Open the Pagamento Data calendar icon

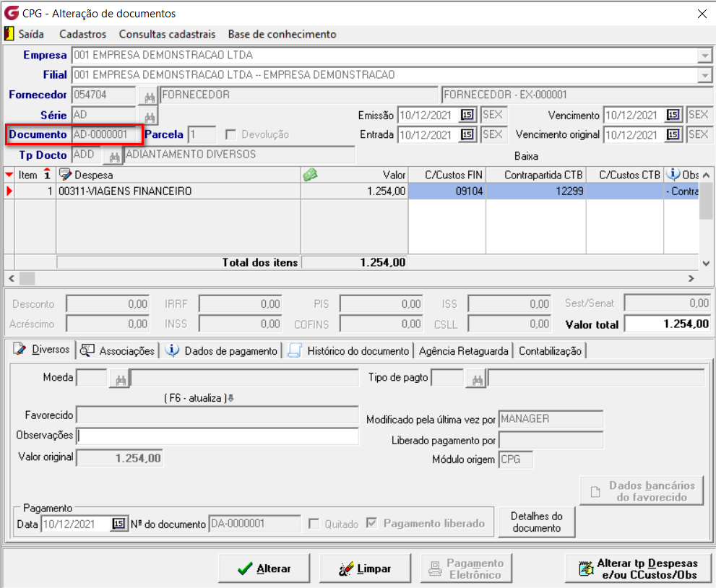[118, 524]
